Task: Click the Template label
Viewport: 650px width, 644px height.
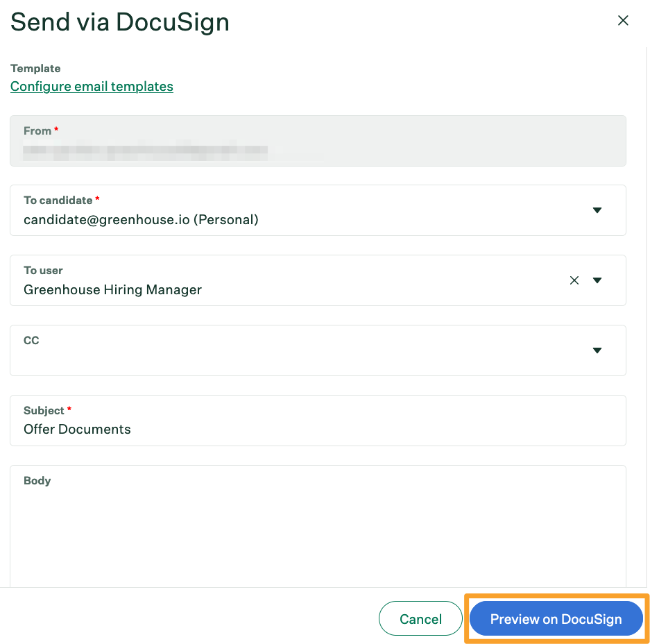Action: (35, 69)
